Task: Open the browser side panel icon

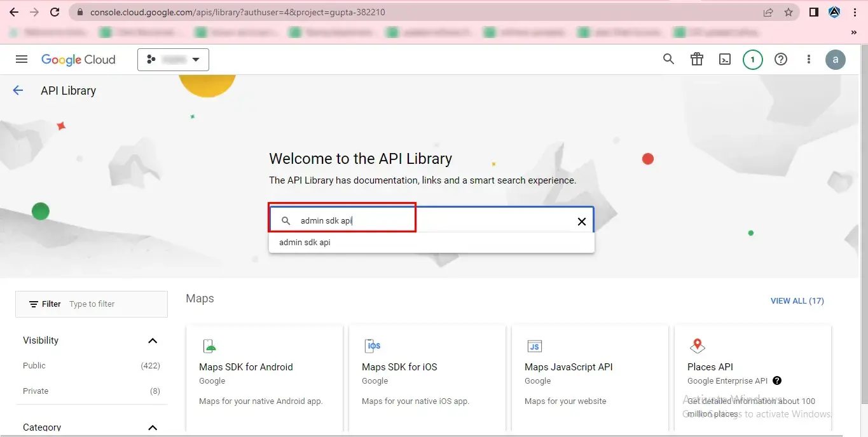Action: [x=814, y=12]
